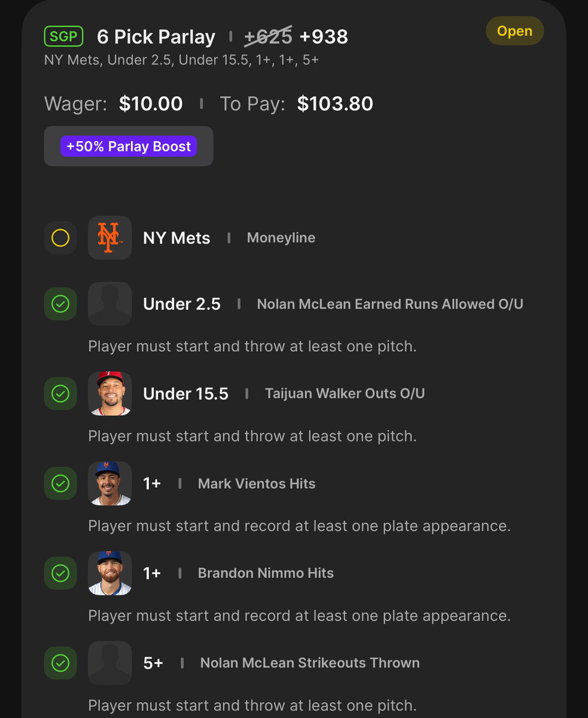
Task: Tap the To Pay $103.80 amount
Action: [x=335, y=104]
